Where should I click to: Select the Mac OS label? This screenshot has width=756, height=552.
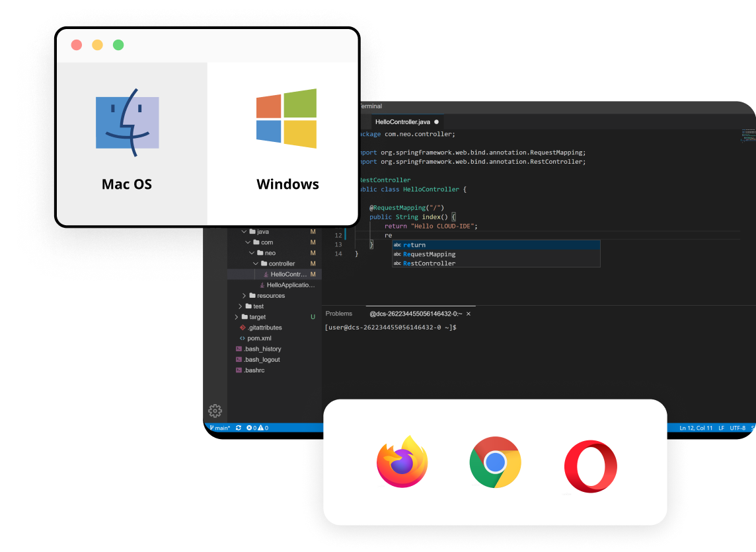[127, 184]
